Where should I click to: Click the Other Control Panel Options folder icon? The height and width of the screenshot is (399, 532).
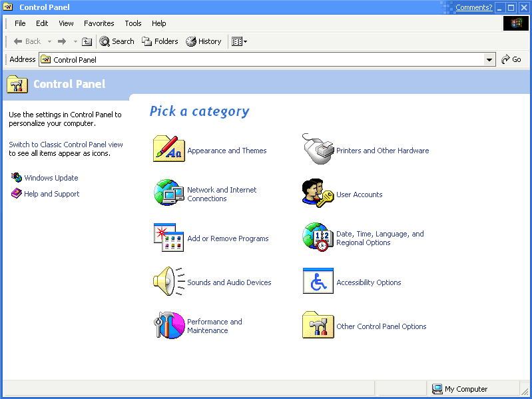coord(318,325)
